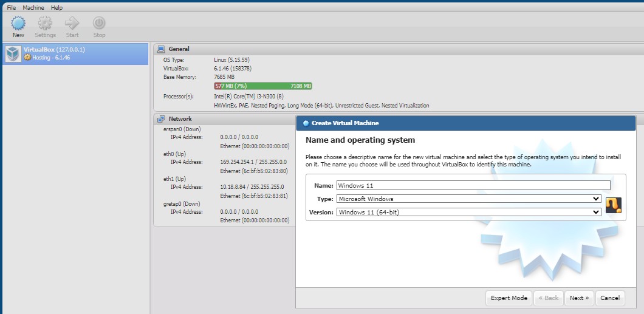Click the New machine toolbar icon
Screen dimensions: 644x314
point(18,23)
